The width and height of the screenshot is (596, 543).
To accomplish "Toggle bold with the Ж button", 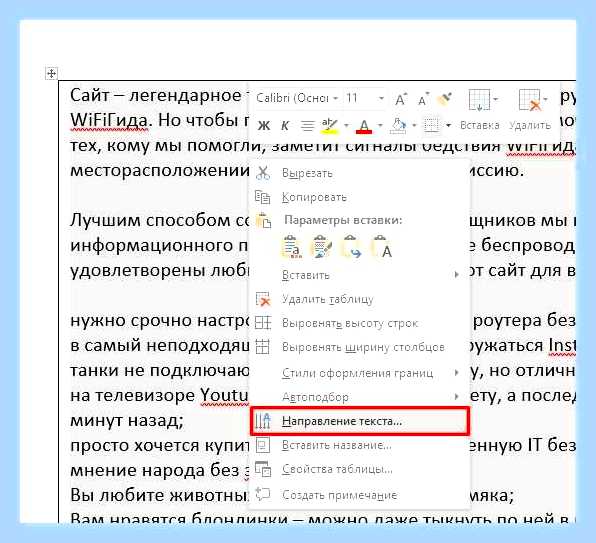I will coord(264,125).
